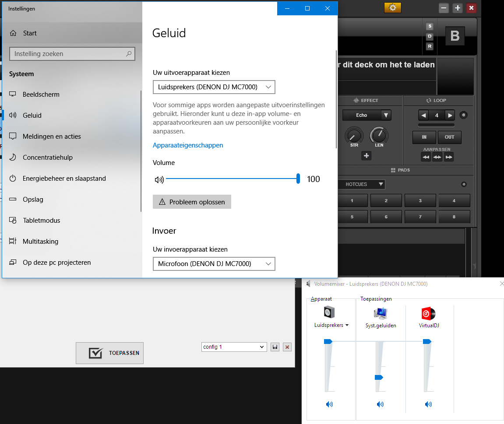This screenshot has height=424, width=504.
Task: Click the STR effect knob
Action: 354,136
